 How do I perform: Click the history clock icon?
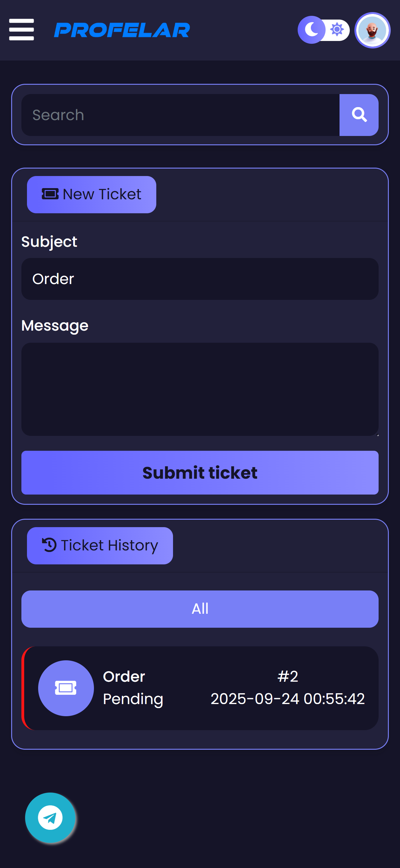tap(49, 545)
